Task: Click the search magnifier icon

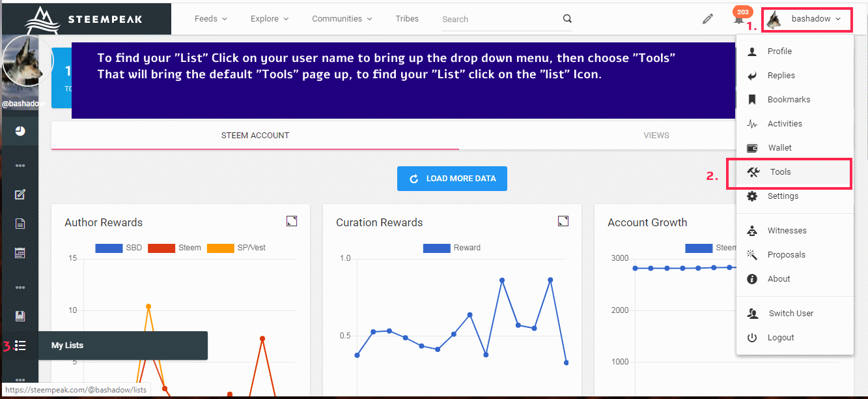Action: click(567, 19)
